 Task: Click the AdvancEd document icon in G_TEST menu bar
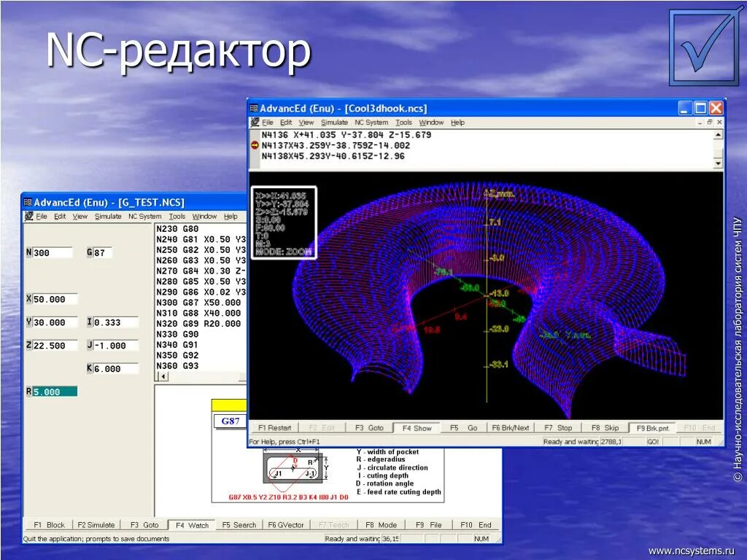pos(29,216)
